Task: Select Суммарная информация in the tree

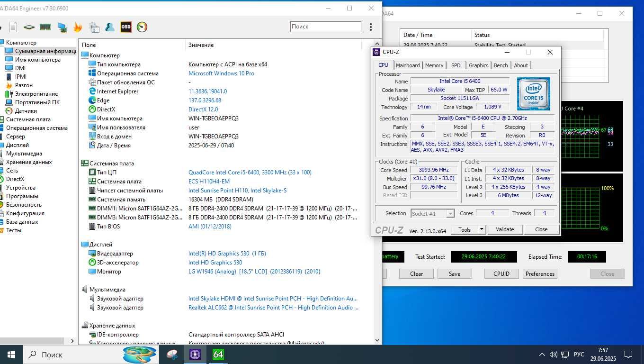Action: coord(45,51)
